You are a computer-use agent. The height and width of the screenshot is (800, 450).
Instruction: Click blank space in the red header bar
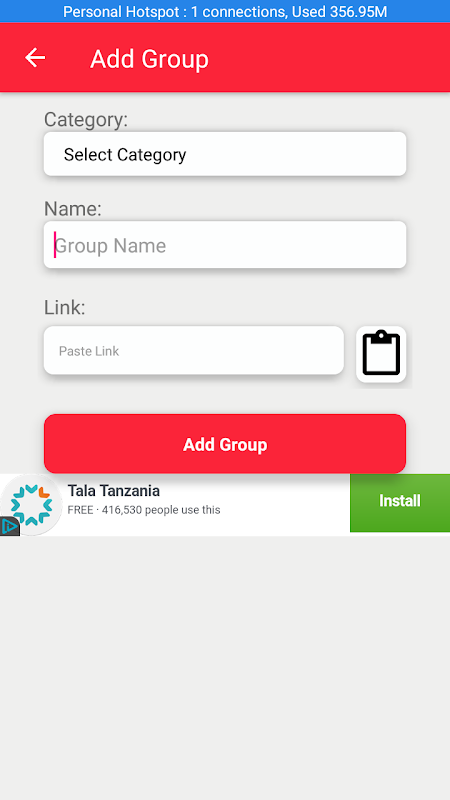pos(327,58)
